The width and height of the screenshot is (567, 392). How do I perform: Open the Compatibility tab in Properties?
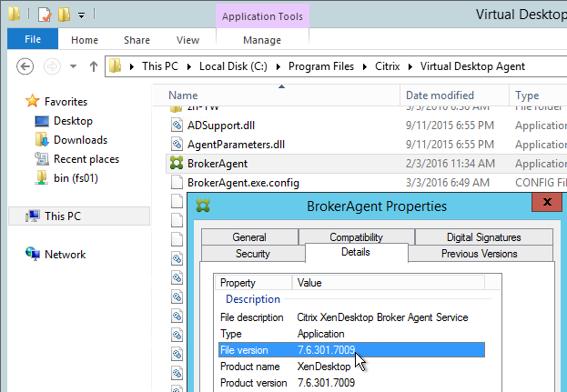[356, 237]
